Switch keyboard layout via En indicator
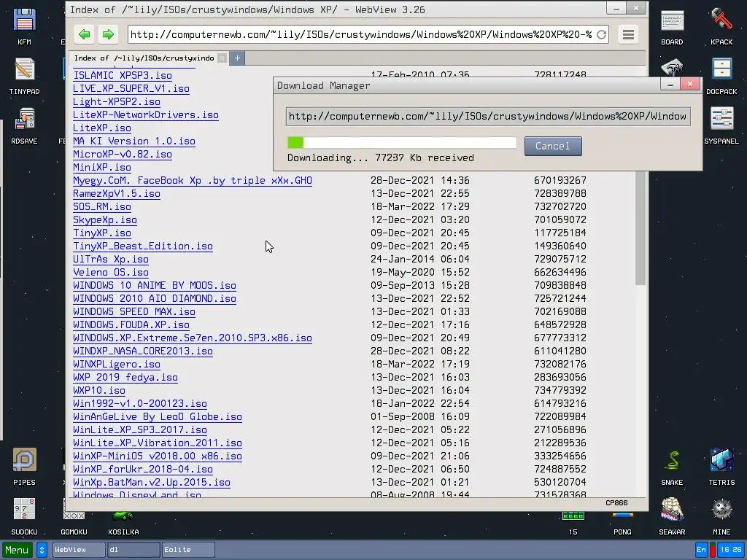Screen dimensions: 747x560 pos(701,550)
